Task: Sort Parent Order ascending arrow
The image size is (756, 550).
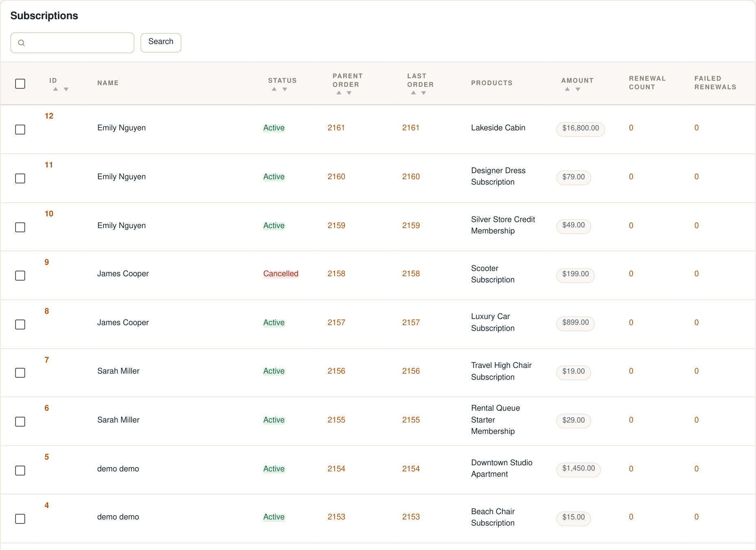Action: (x=339, y=93)
